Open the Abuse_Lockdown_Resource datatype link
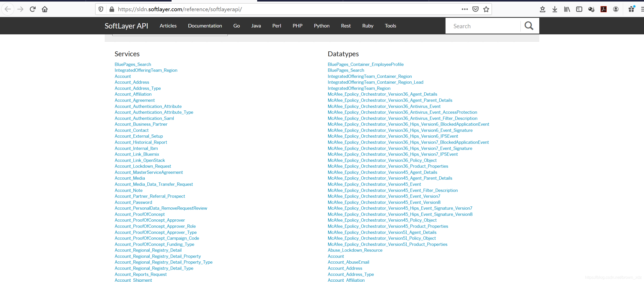644x282 pixels. 355,250
